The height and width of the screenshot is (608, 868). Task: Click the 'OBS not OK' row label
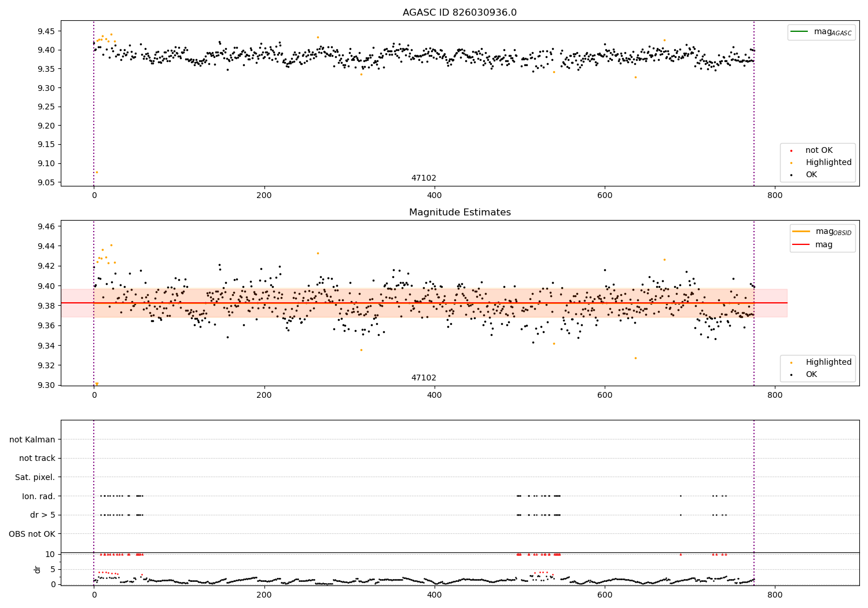click(x=32, y=534)
